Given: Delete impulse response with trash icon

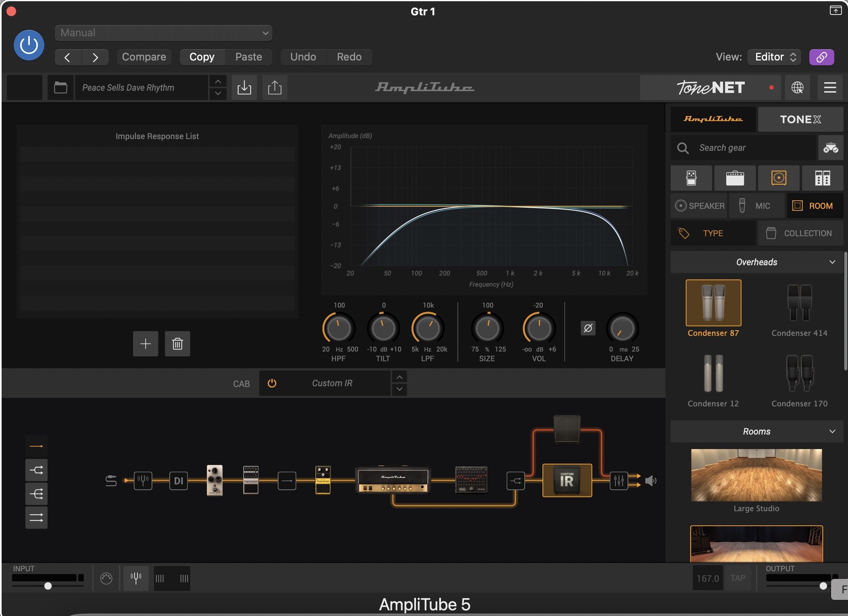Looking at the screenshot, I should point(177,344).
